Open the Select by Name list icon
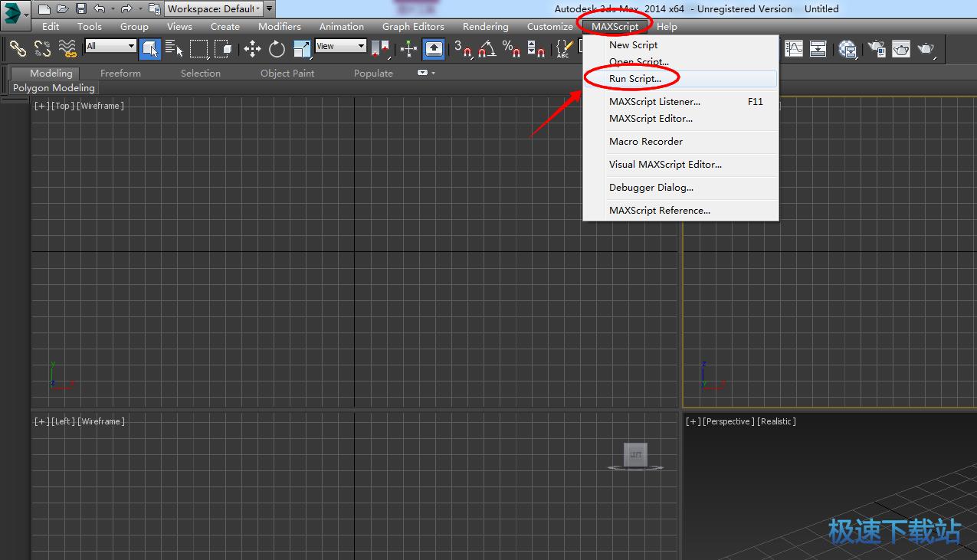The width and height of the screenshot is (977, 560). [174, 49]
